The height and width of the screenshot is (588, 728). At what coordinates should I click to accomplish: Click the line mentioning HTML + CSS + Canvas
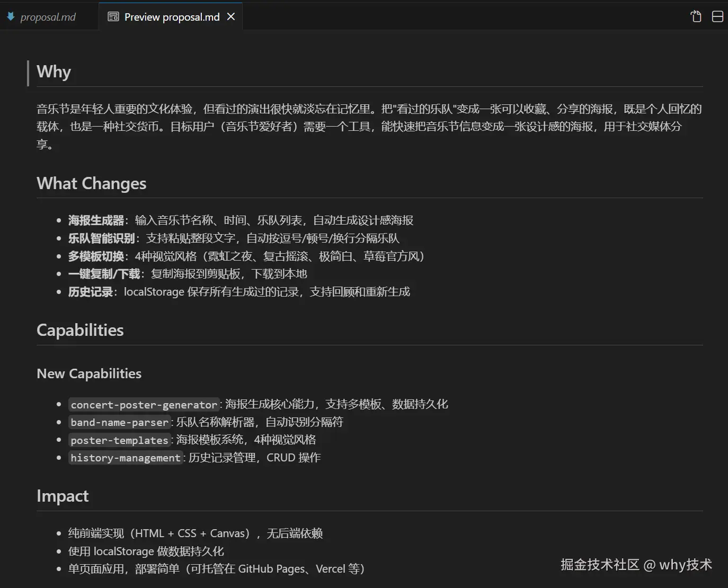pos(196,533)
